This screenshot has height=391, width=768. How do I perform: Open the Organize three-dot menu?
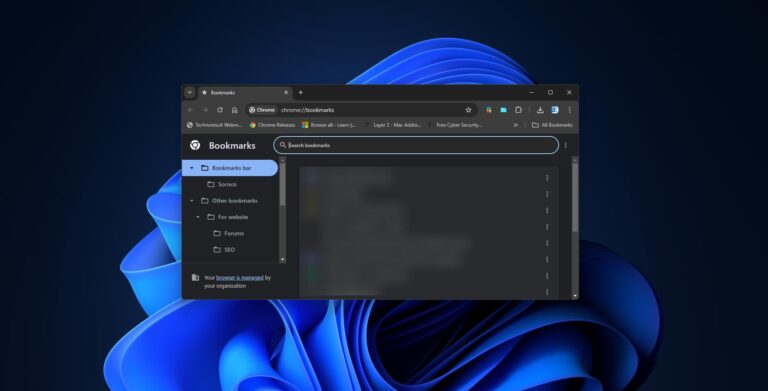[565, 145]
